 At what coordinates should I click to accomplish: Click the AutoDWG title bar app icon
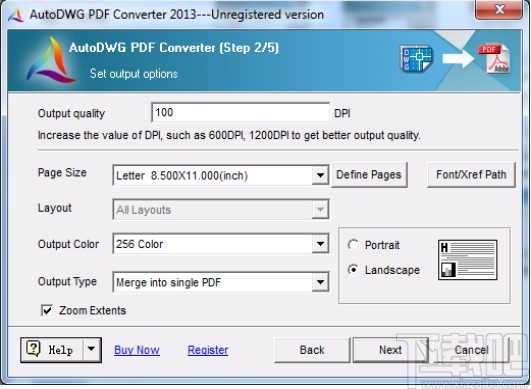click(16, 15)
